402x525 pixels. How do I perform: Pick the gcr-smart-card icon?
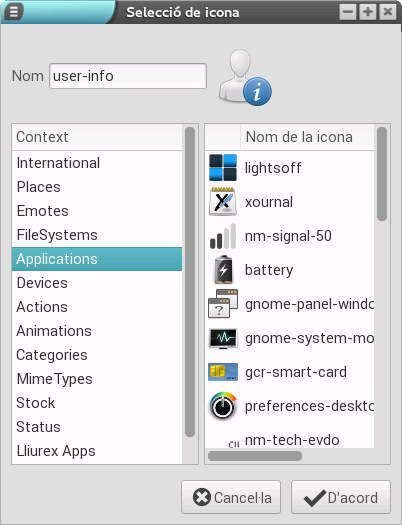223,372
